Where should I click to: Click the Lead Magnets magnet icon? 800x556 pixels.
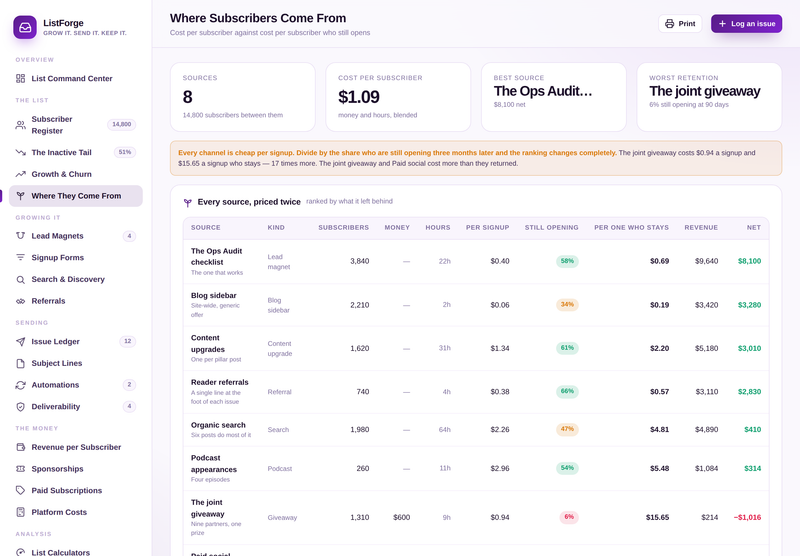point(20,236)
